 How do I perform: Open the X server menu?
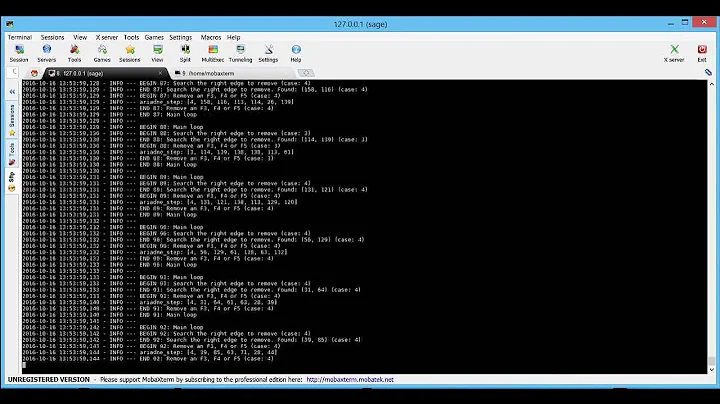coord(107,37)
